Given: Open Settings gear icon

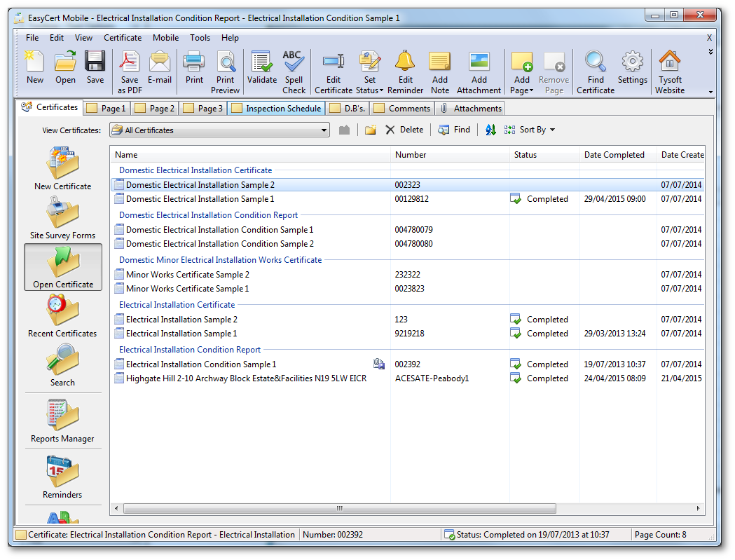Looking at the screenshot, I should [632, 67].
